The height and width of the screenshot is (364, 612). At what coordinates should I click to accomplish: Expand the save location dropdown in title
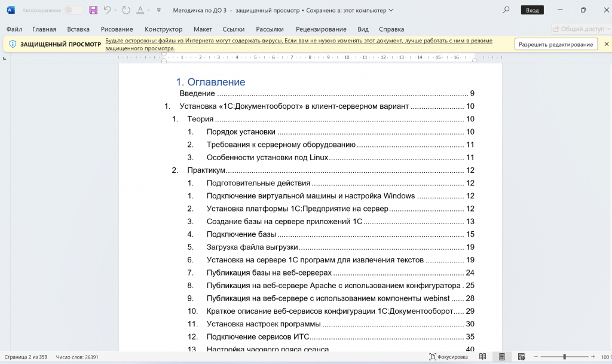pyautogui.click(x=391, y=10)
